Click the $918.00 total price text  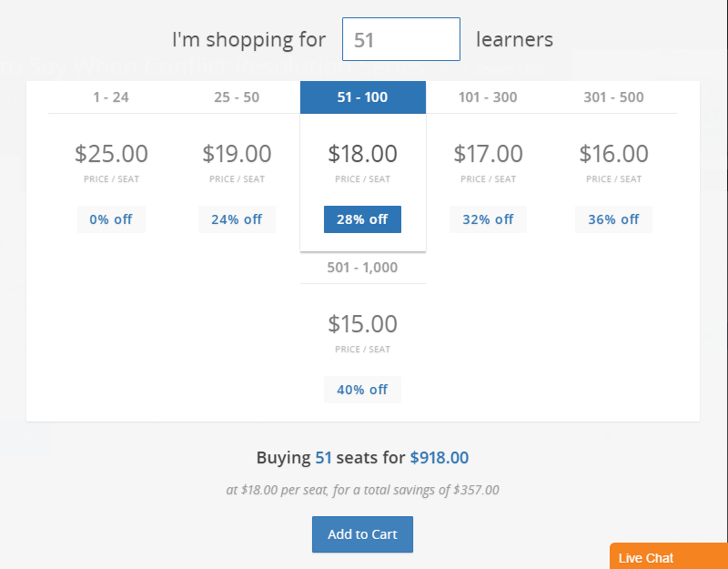click(440, 458)
